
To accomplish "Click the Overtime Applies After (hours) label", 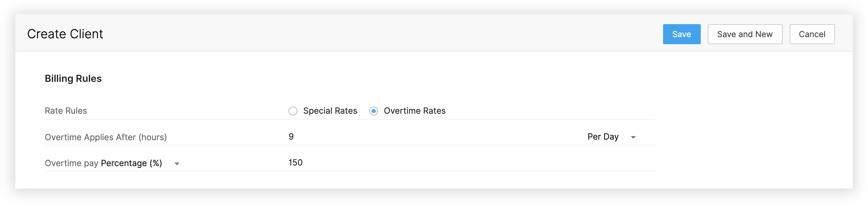I will pos(105,137).
